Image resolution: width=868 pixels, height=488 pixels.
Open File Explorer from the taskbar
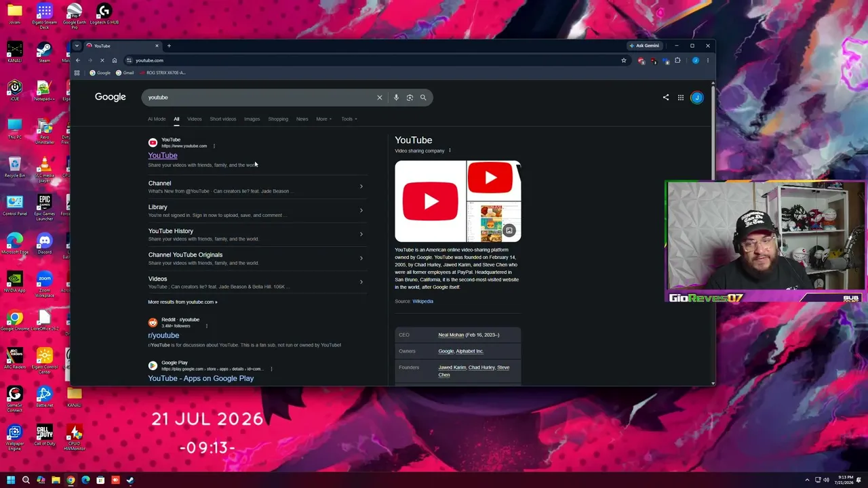pyautogui.click(x=56, y=481)
